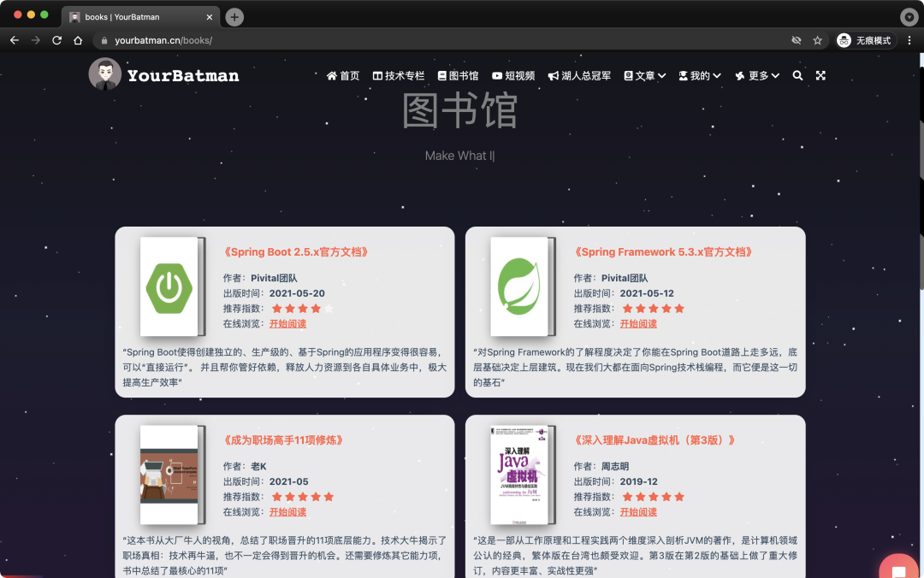
Task: Click the Make What typing subtitle
Action: tap(459, 156)
